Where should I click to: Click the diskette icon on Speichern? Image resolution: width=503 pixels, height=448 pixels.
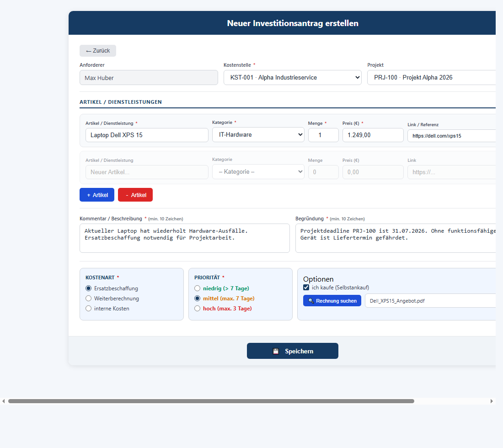(276, 351)
